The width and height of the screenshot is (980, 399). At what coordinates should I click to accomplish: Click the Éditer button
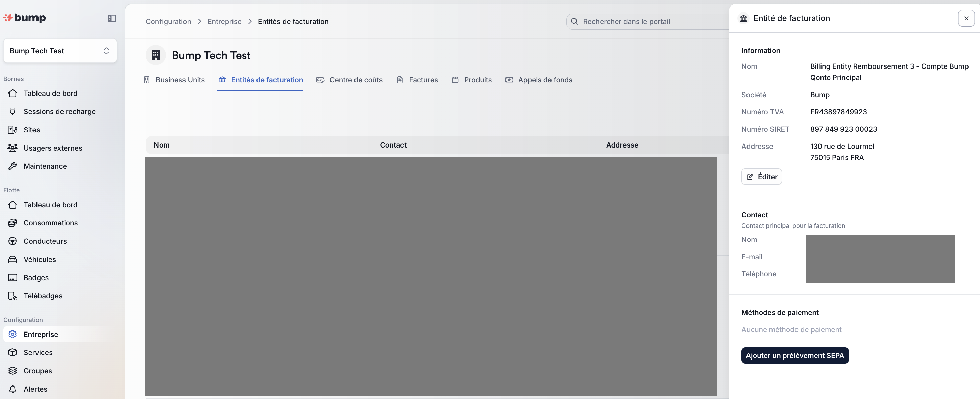761,177
